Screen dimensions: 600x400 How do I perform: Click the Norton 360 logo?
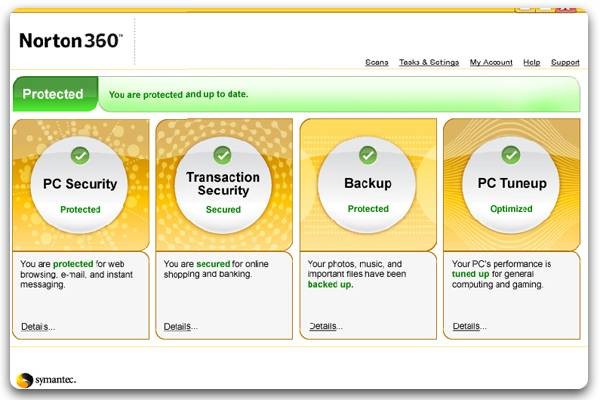(x=71, y=41)
